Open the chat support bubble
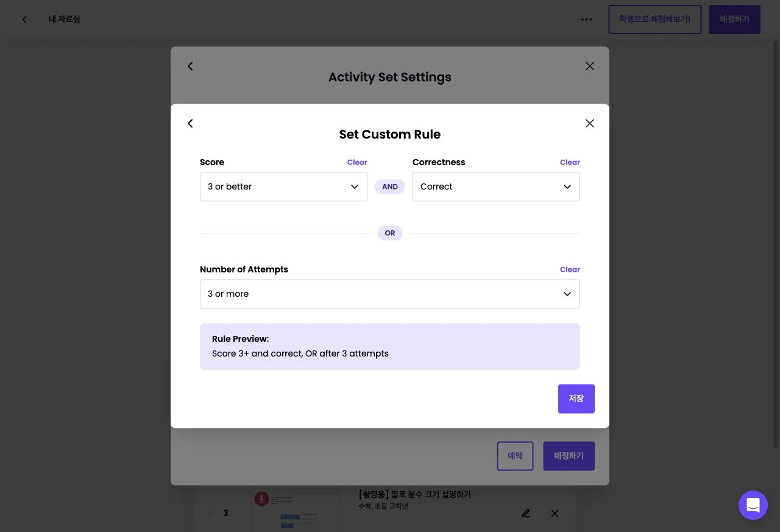The width and height of the screenshot is (780, 532). pos(753,505)
